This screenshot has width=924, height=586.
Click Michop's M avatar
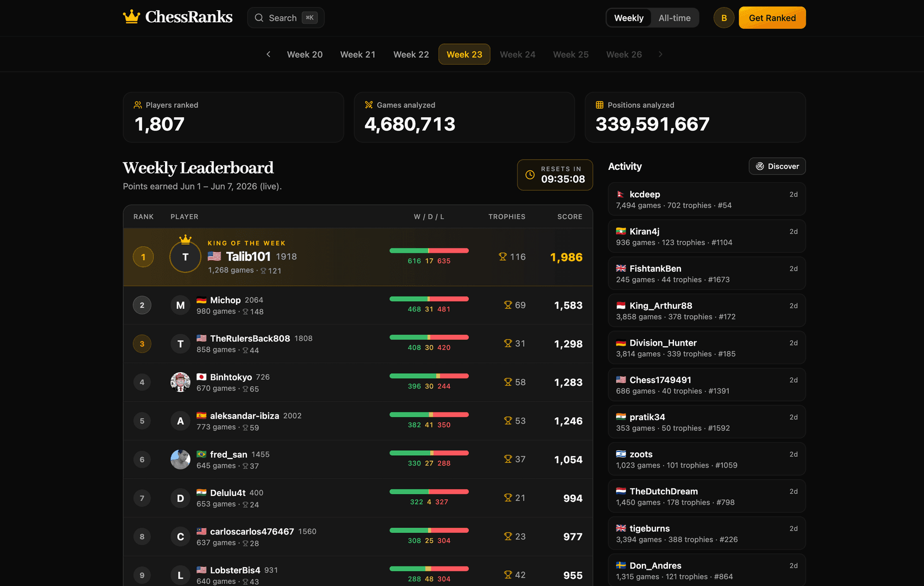(181, 305)
